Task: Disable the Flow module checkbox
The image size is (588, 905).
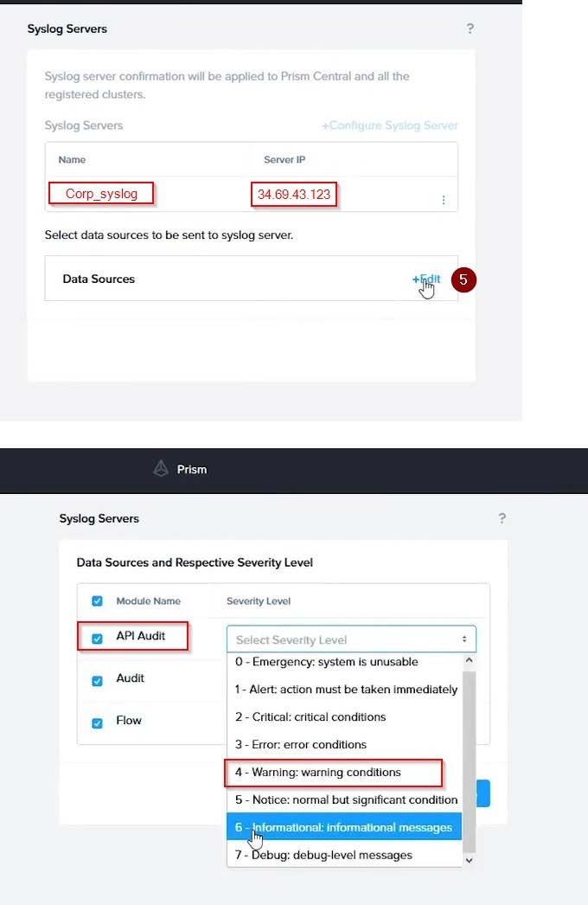Action: coord(97,722)
